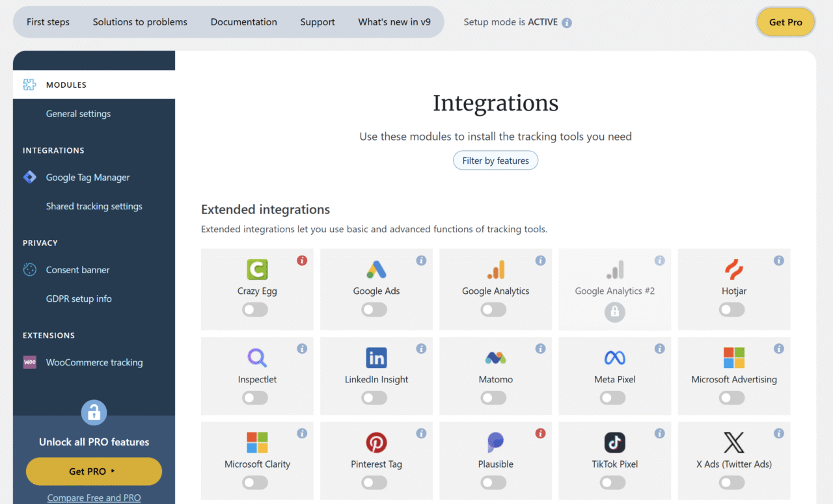Screen dimensions: 833x504
Task: Open the info icon on Meta Pixel card
Action: click(660, 349)
